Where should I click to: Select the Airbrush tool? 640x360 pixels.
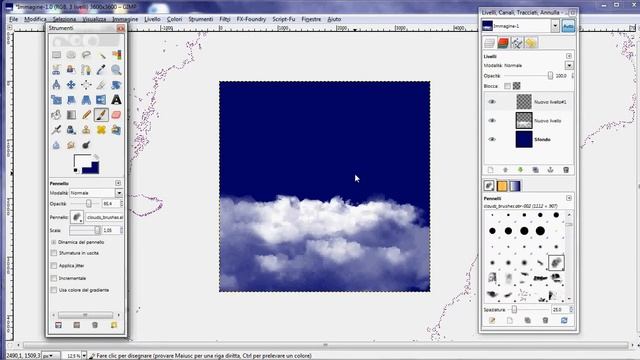(x=56, y=130)
